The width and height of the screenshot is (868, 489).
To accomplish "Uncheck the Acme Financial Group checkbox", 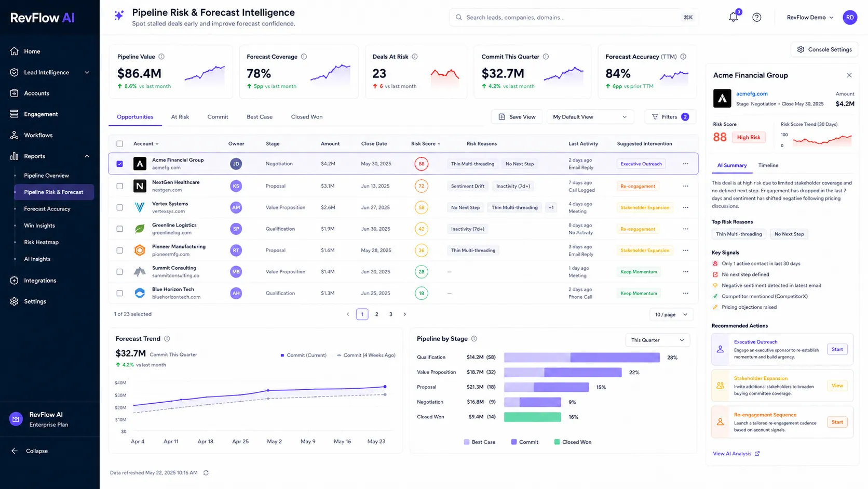I will [x=120, y=164].
